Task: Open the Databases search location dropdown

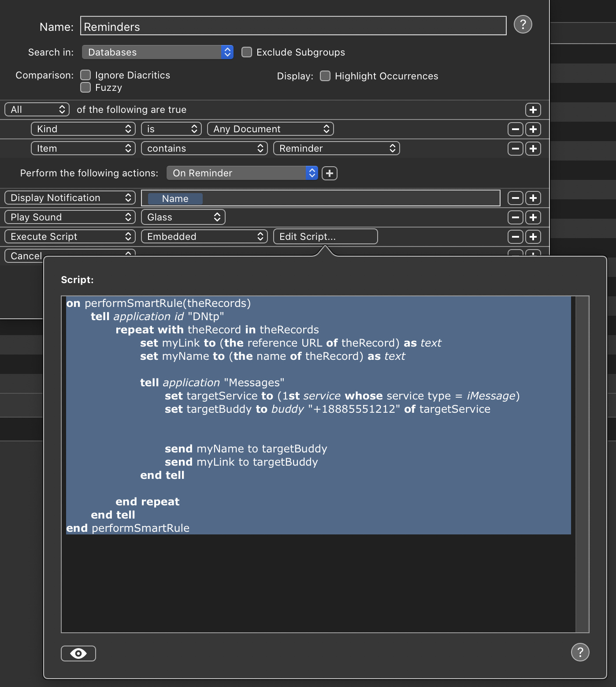Action: (x=157, y=52)
